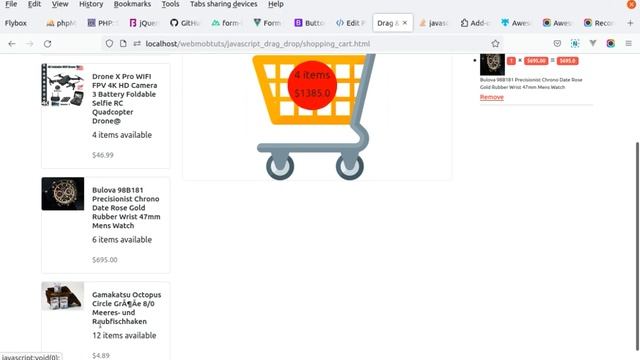Click the $4.89 hooks price
This screenshot has height=360, width=640.
(101, 356)
